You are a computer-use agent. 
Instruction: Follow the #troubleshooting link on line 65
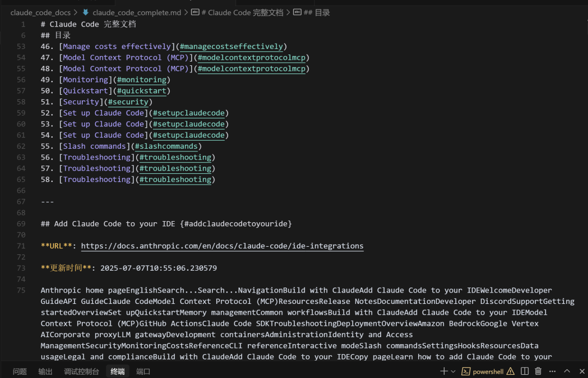point(175,179)
